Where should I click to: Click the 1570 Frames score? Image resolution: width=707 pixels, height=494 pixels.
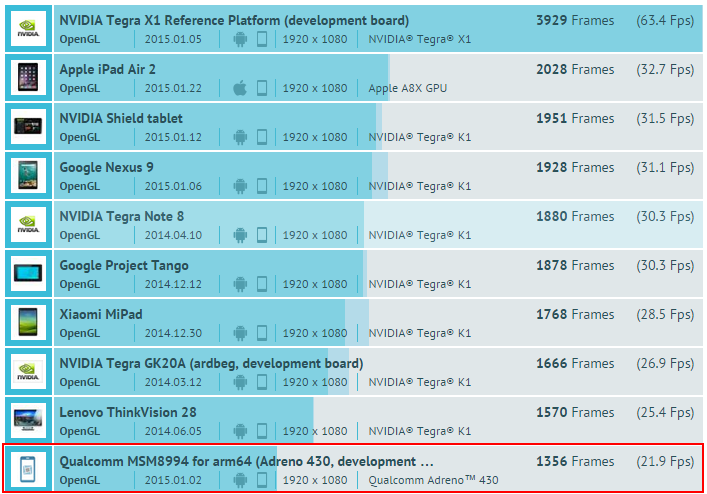click(x=575, y=413)
